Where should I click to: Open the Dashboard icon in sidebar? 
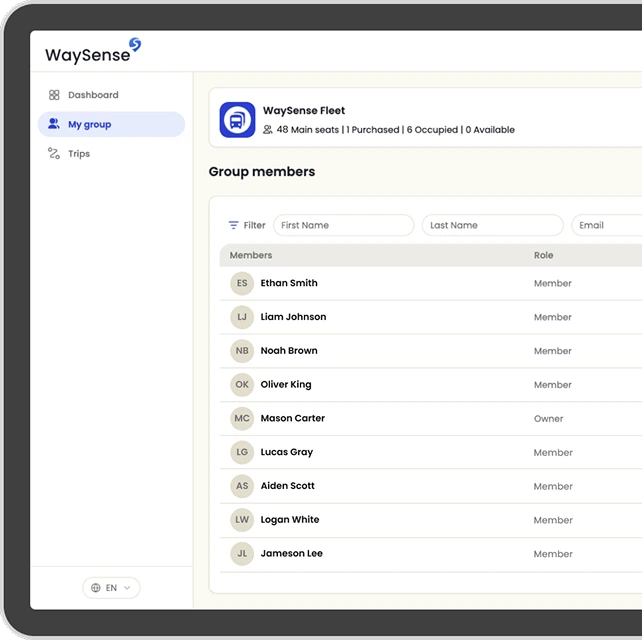coord(54,95)
